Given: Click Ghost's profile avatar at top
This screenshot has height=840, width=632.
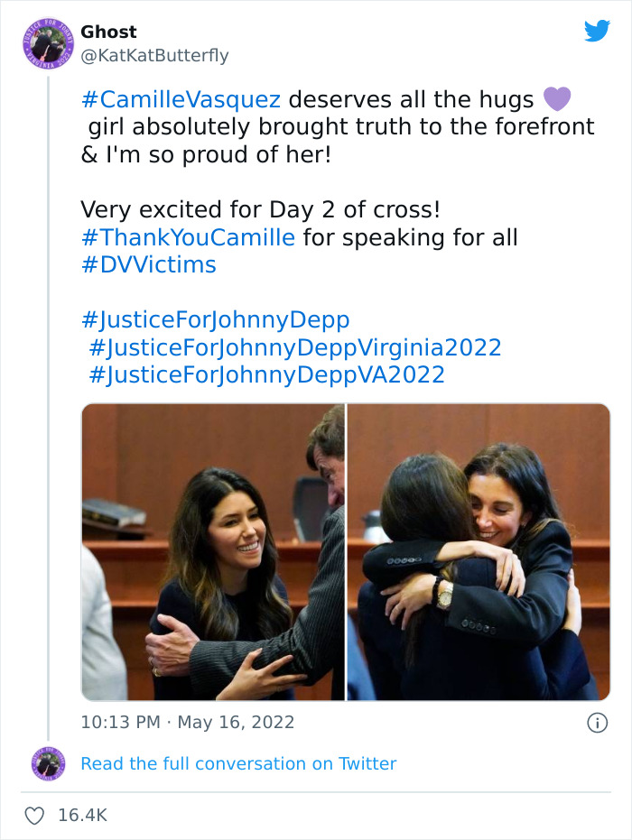Looking at the screenshot, I should pos(45,43).
